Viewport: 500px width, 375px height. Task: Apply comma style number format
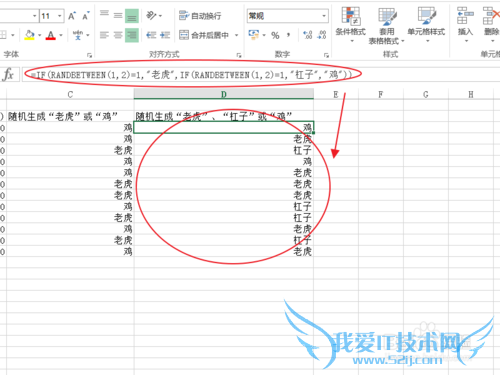pos(288,35)
